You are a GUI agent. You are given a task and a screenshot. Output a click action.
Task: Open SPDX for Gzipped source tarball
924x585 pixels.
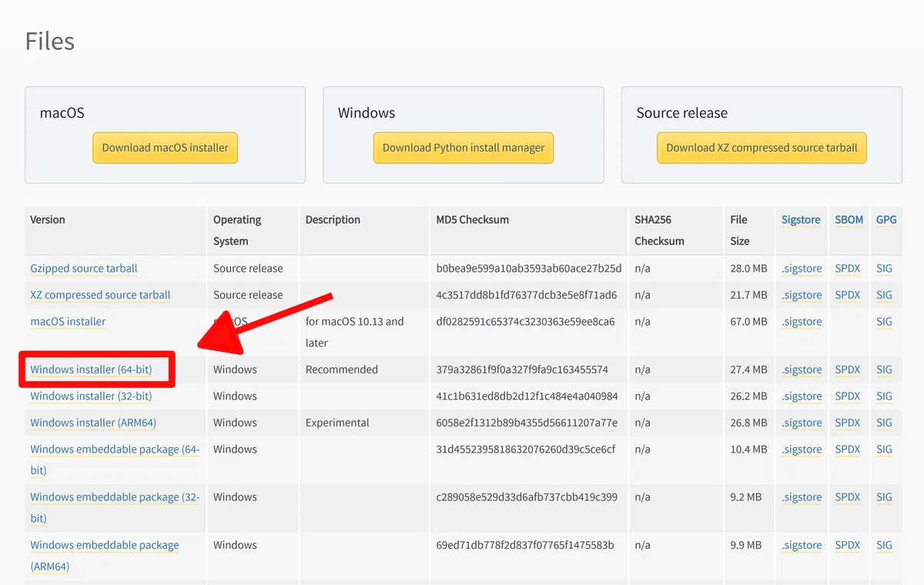[847, 269]
